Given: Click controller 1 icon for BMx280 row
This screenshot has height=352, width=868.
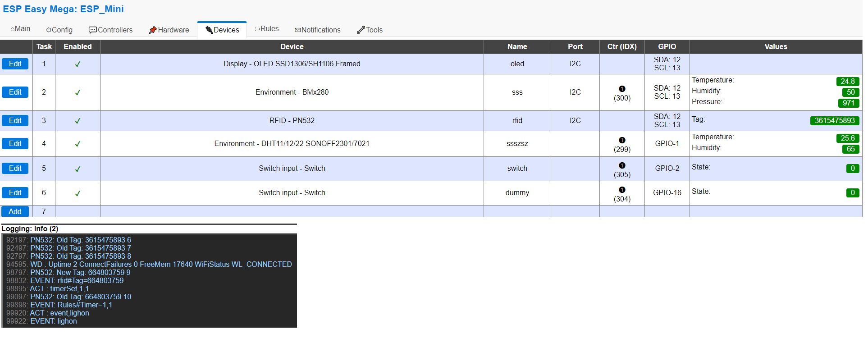Looking at the screenshot, I should [622, 89].
